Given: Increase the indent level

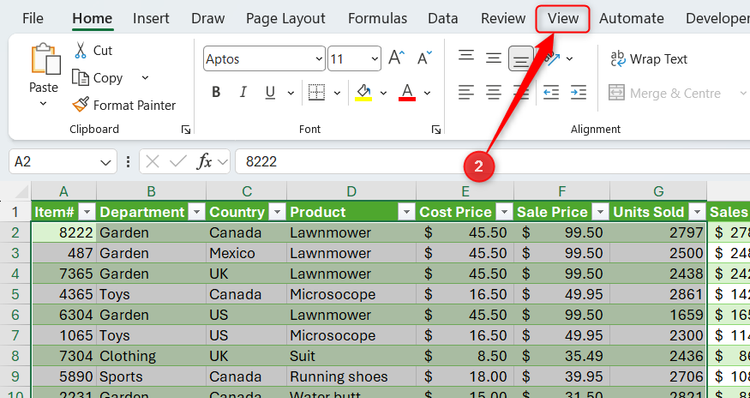Looking at the screenshot, I should coord(578,92).
